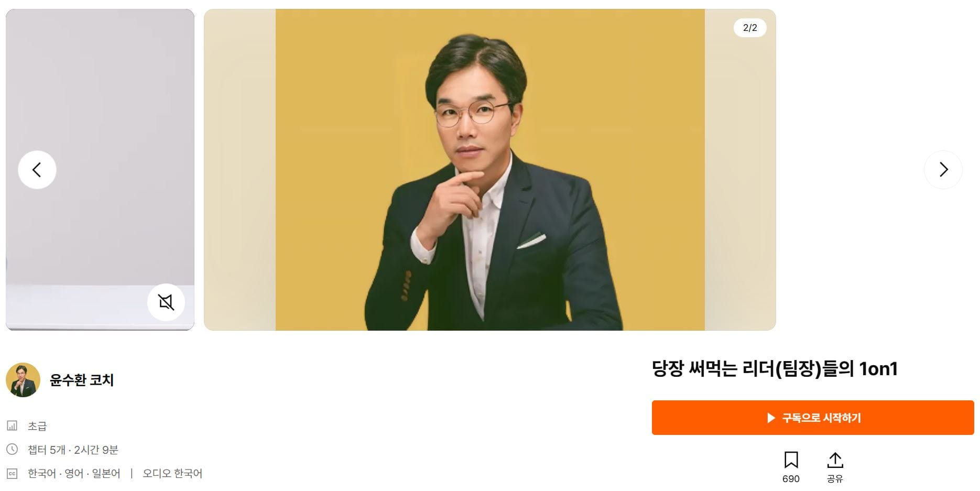Viewport: 980px width, 491px height.
Task: Click the level bar-chart icon beside 초급
Action: (12, 425)
